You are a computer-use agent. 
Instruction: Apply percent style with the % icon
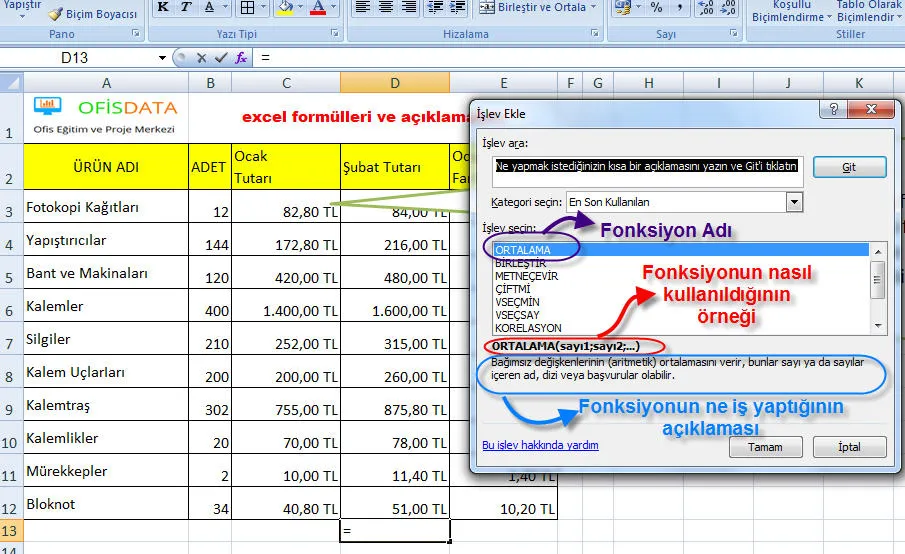[656, 8]
